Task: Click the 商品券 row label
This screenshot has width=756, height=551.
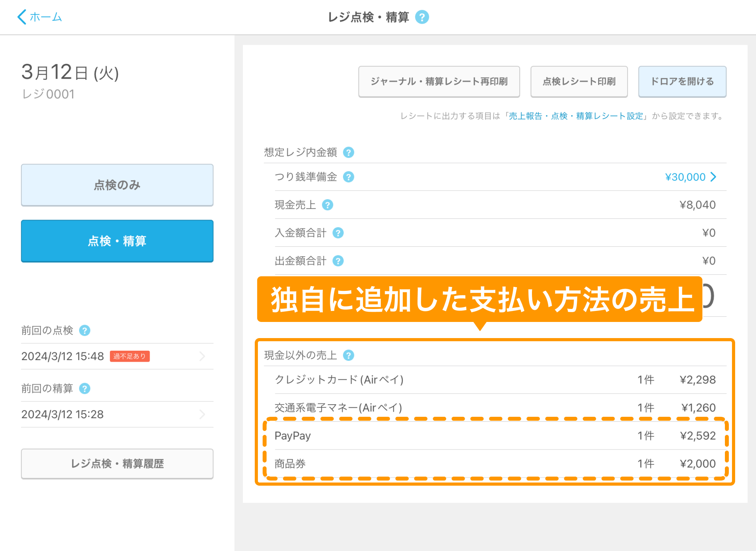Action: pyautogui.click(x=290, y=464)
